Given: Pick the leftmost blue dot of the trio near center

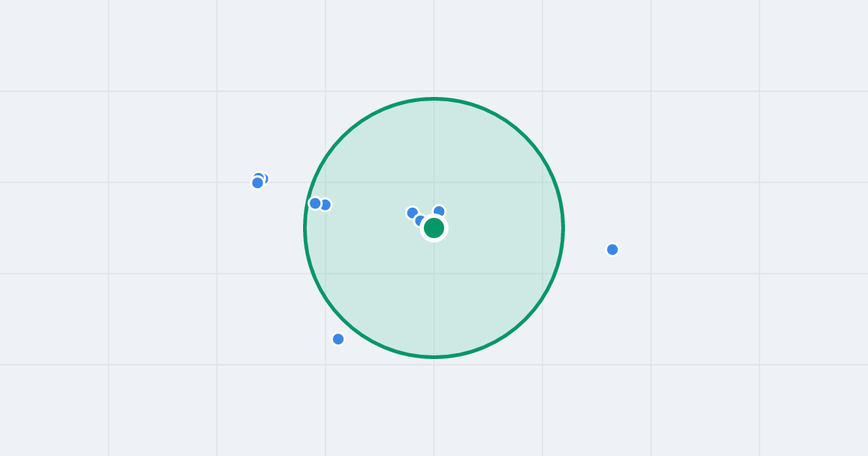Looking at the screenshot, I should pyautogui.click(x=412, y=213).
